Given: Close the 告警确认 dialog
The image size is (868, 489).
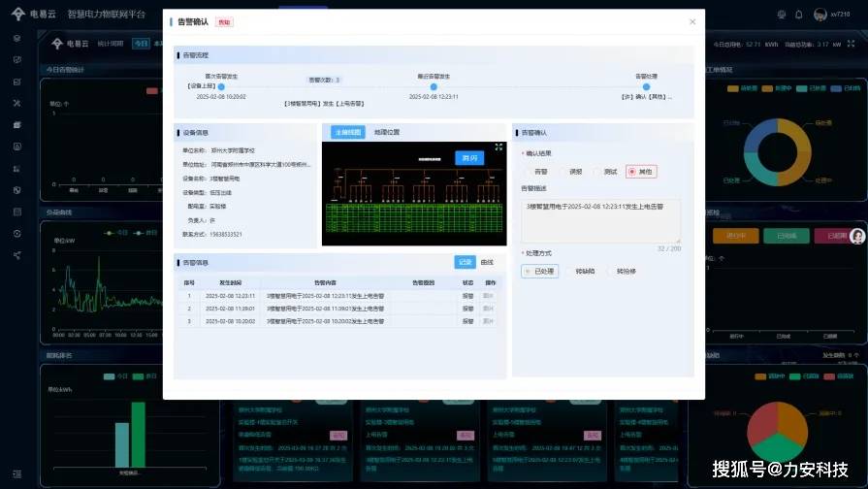Looking at the screenshot, I should [x=691, y=21].
